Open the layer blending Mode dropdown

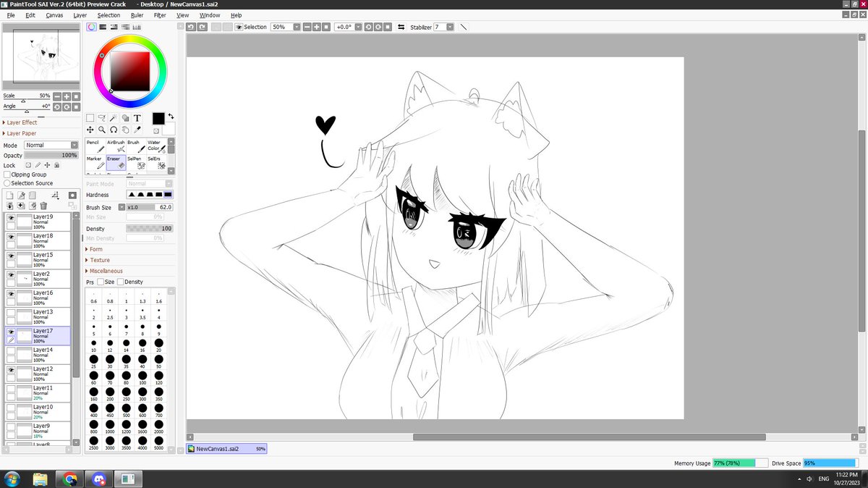(x=51, y=145)
